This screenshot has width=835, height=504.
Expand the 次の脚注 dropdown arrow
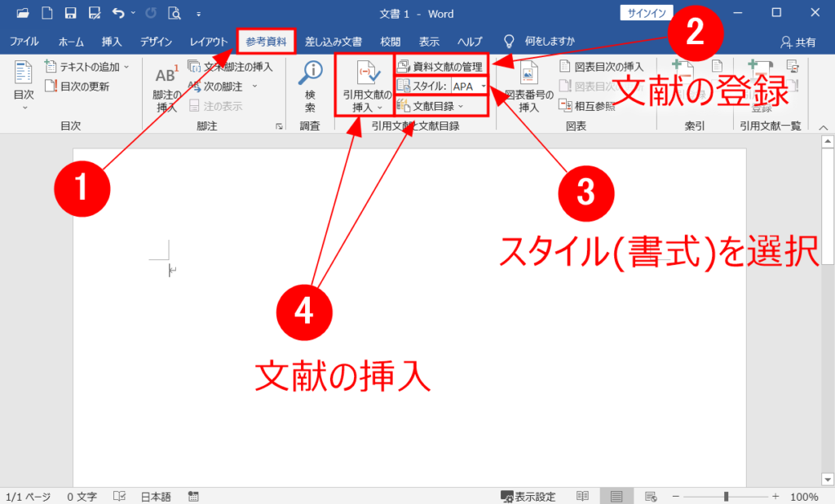pyautogui.click(x=254, y=86)
